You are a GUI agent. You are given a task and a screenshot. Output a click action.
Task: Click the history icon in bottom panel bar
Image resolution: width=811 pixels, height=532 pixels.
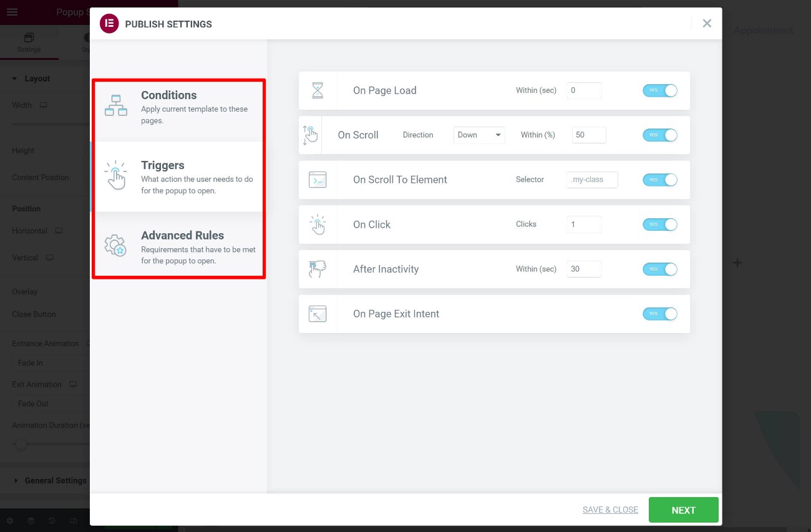click(52, 521)
